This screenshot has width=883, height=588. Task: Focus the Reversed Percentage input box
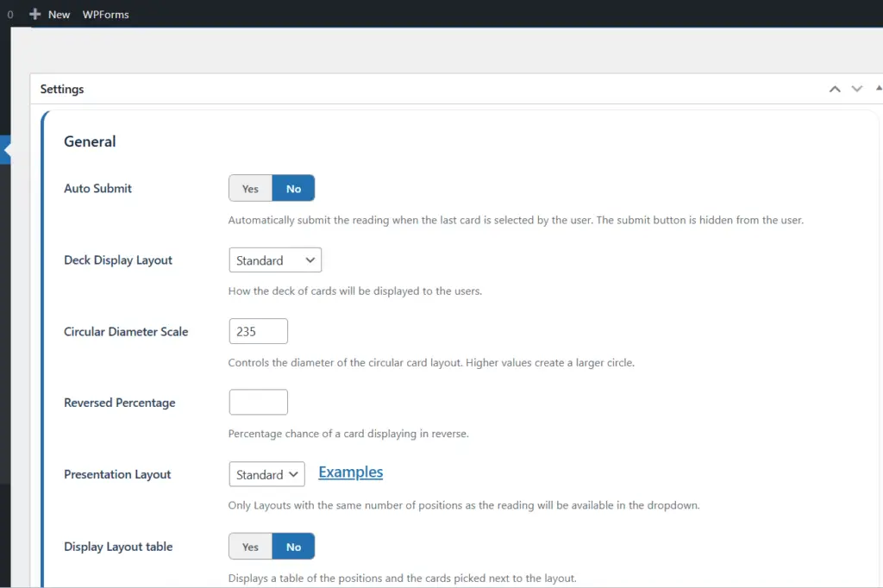tap(259, 402)
